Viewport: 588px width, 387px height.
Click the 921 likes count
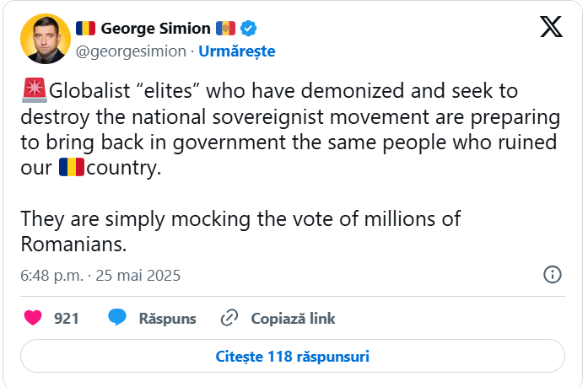point(67,318)
